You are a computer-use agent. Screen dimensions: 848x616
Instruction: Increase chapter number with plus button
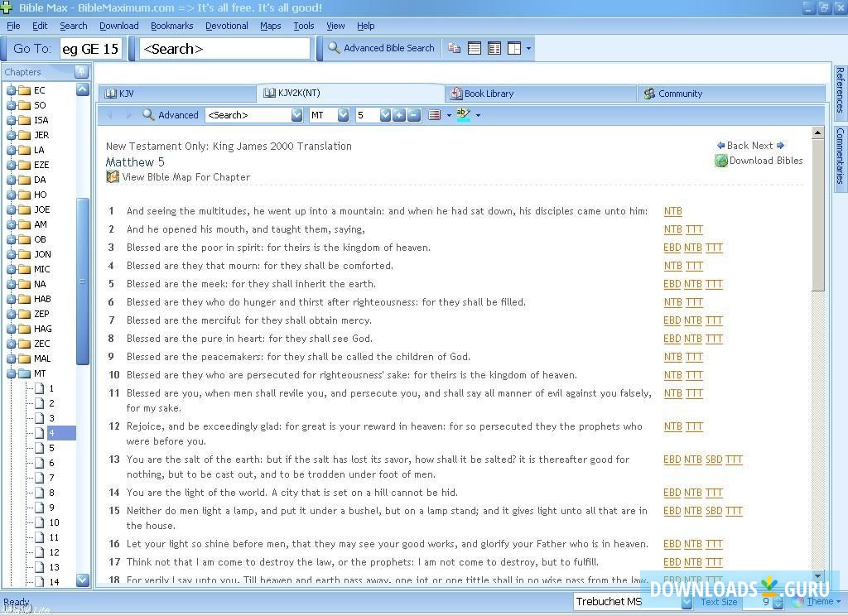click(399, 115)
